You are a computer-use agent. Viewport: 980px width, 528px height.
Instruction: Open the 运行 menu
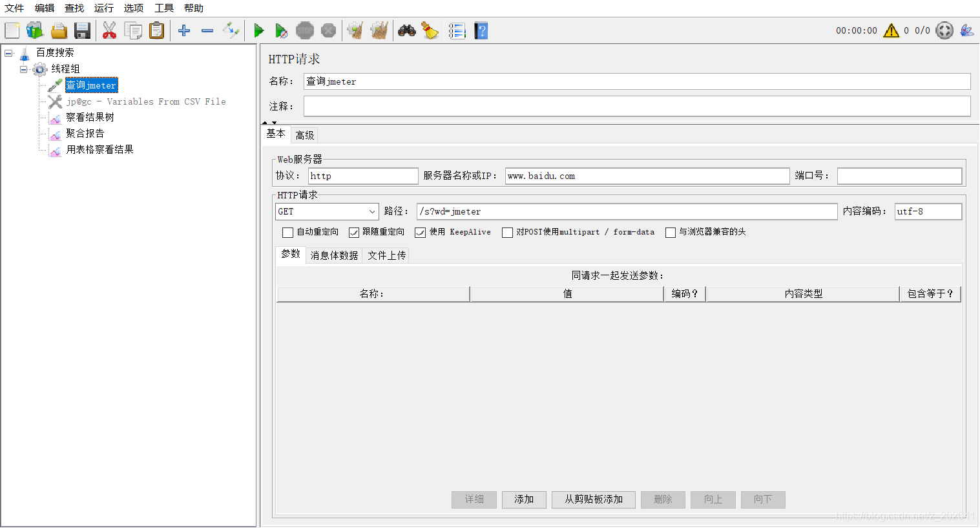(103, 8)
